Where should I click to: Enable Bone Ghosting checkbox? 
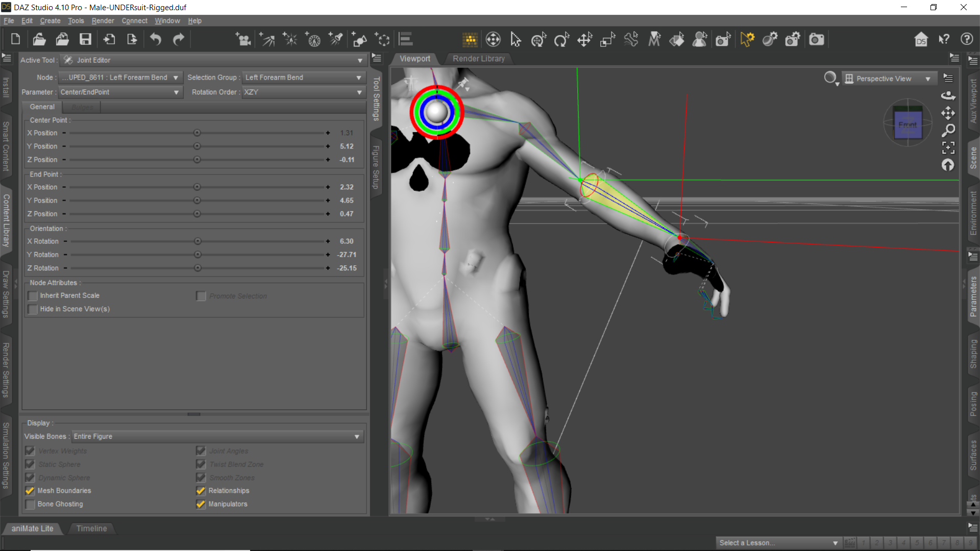(30, 504)
